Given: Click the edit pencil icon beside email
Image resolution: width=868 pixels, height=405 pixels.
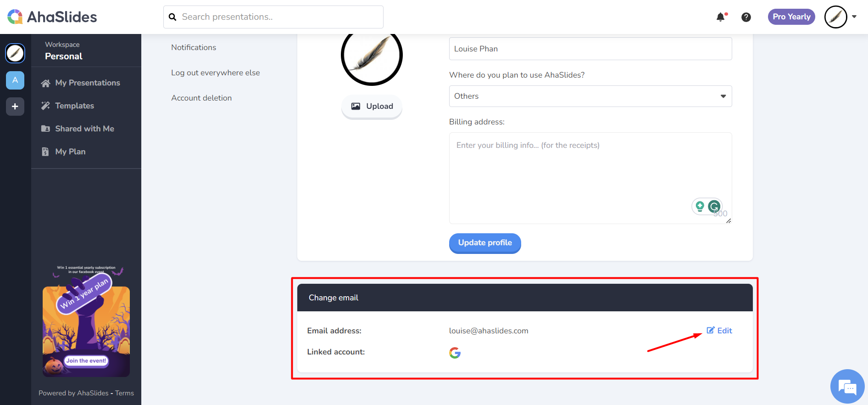Looking at the screenshot, I should (x=711, y=330).
